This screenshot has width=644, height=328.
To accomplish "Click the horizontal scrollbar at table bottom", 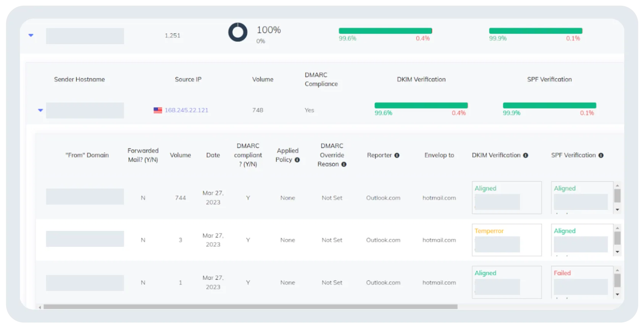I will tap(250, 307).
